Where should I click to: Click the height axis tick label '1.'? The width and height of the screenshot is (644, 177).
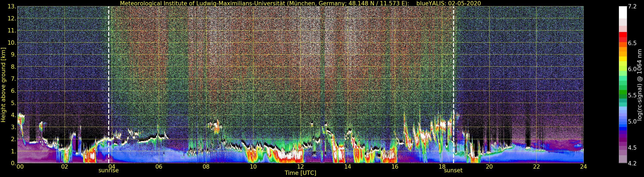pos(14,151)
